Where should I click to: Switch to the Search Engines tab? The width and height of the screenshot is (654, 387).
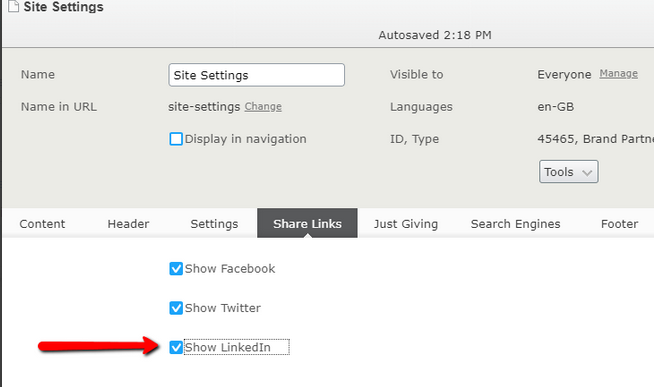[x=516, y=224]
